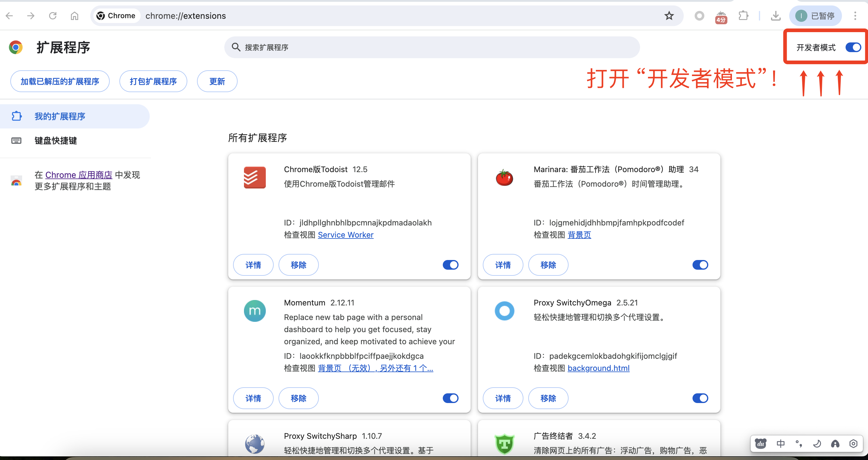
Task: Click the Momentum ID laookkfknpbbblfpciffpaejjkokdgca text
Action: [361, 356]
